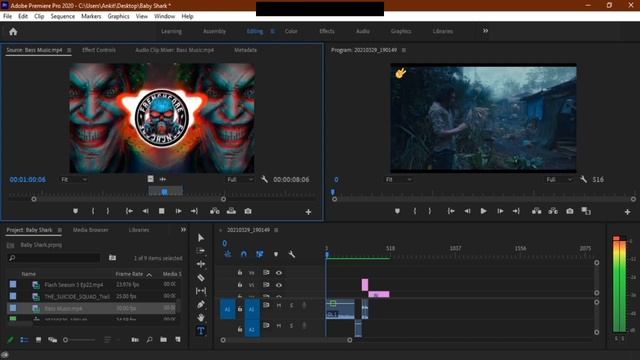Open Source monitor Full resolution dropdown
The height and width of the screenshot is (360, 640).
pos(240,179)
